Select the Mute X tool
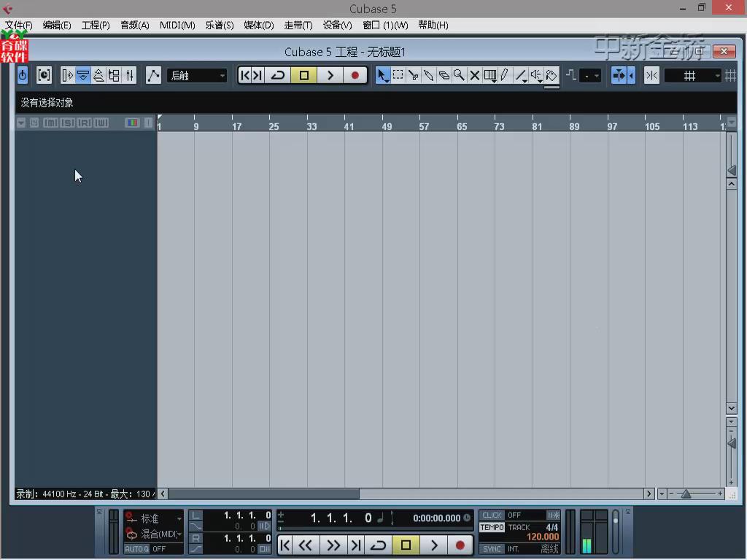The image size is (747, 560). click(x=474, y=75)
